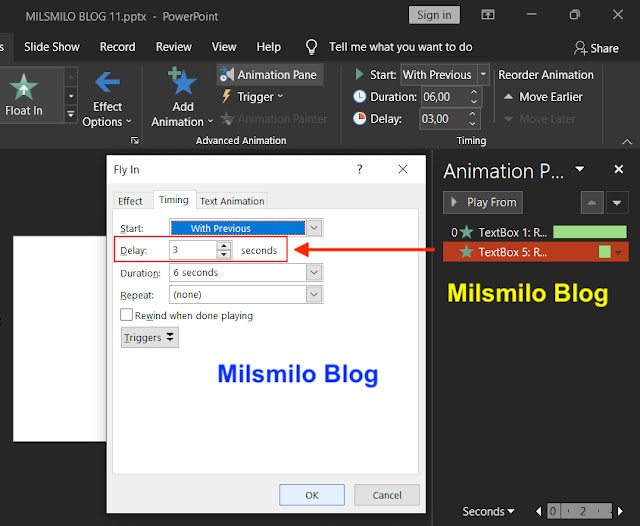This screenshot has width=640, height=526.
Task: Click the ribbon Delay clock icon
Action: click(x=359, y=118)
